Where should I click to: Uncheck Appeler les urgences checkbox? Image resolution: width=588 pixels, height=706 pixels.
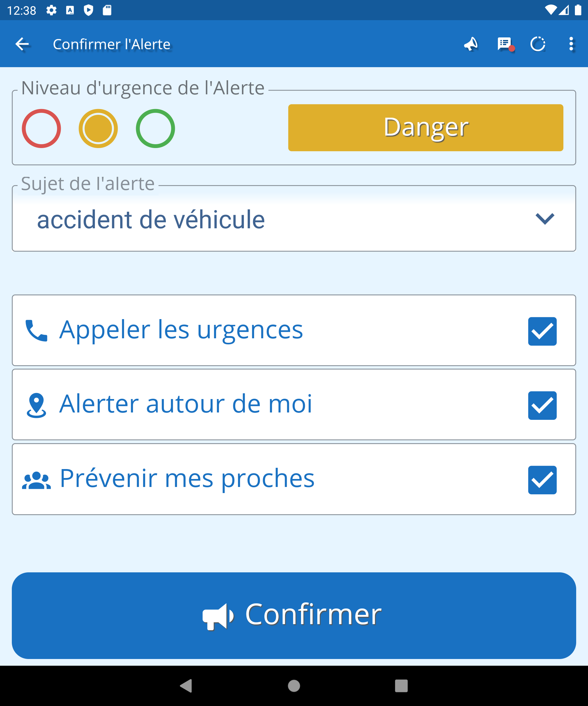542,331
